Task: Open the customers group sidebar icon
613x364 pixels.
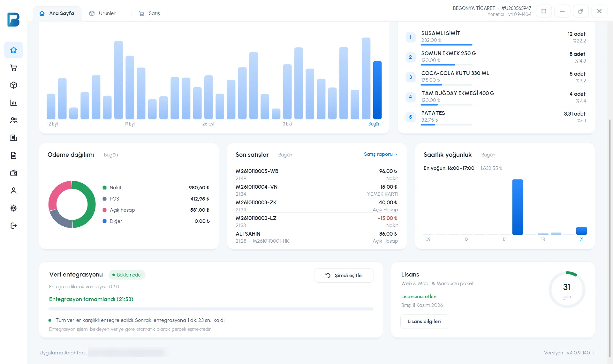Action: [x=13, y=120]
